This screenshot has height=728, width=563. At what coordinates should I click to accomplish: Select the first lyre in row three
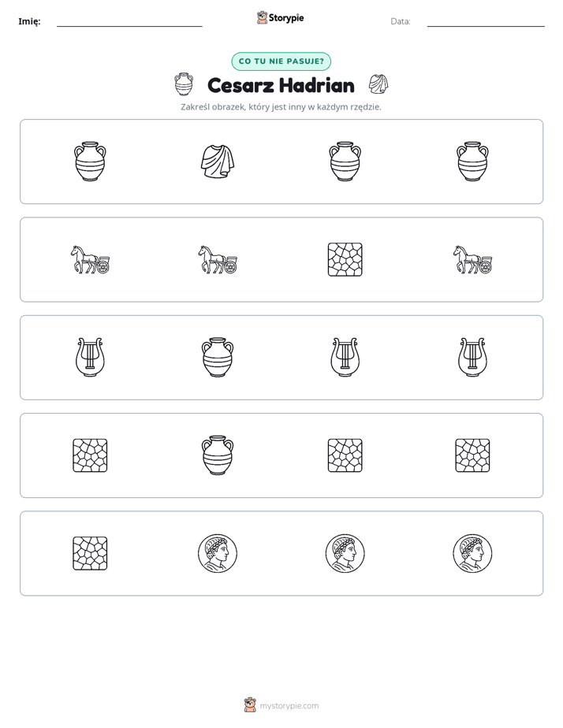point(90,357)
